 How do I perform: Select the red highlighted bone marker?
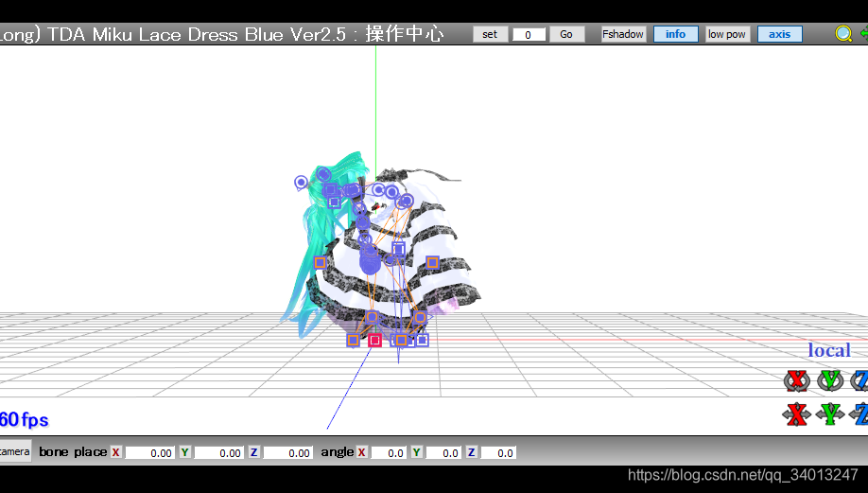pyautogui.click(x=374, y=340)
